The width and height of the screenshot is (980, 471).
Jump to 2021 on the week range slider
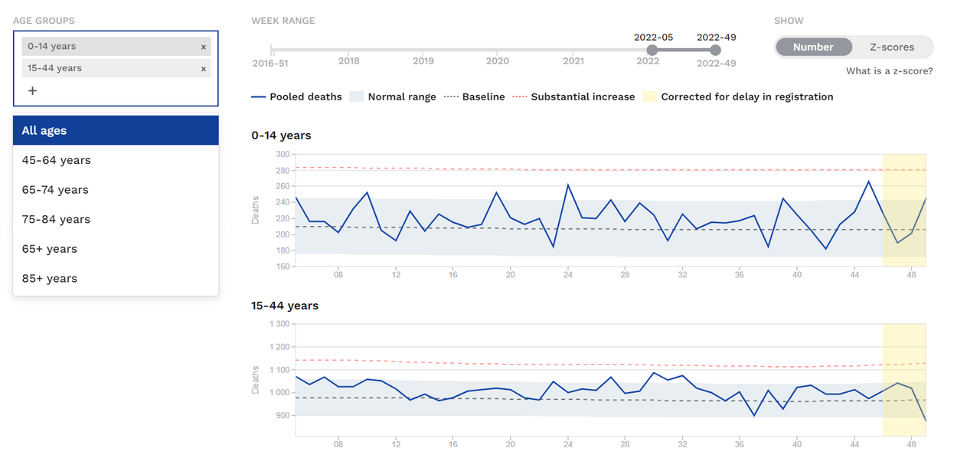(x=573, y=61)
